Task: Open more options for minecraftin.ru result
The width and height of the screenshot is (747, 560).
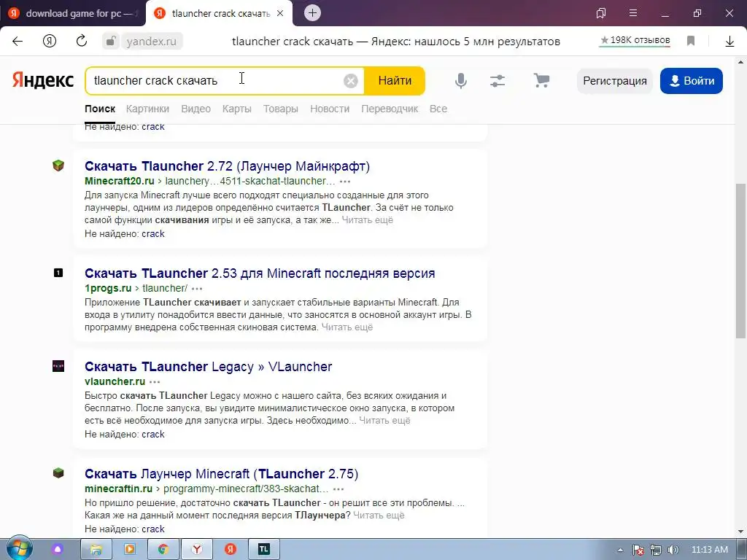Action: 338,489
